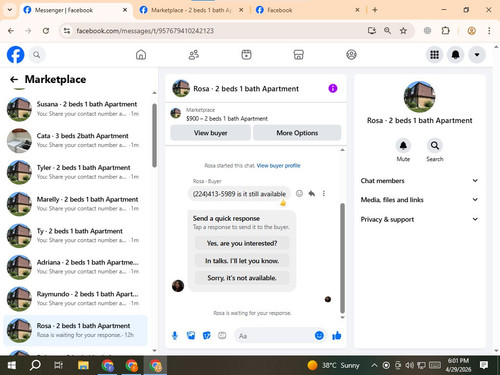Click the More Options button
Screen dimensions: 500x375
[x=297, y=133]
